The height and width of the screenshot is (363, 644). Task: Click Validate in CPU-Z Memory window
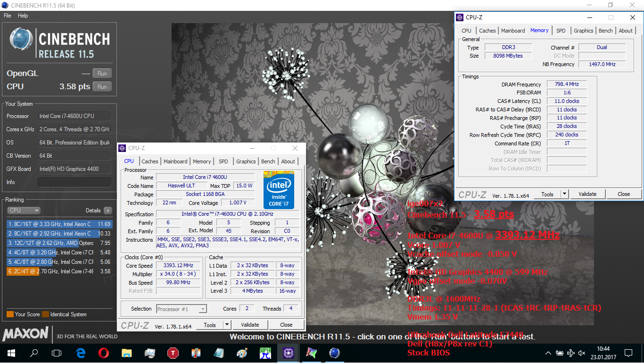coord(587,194)
